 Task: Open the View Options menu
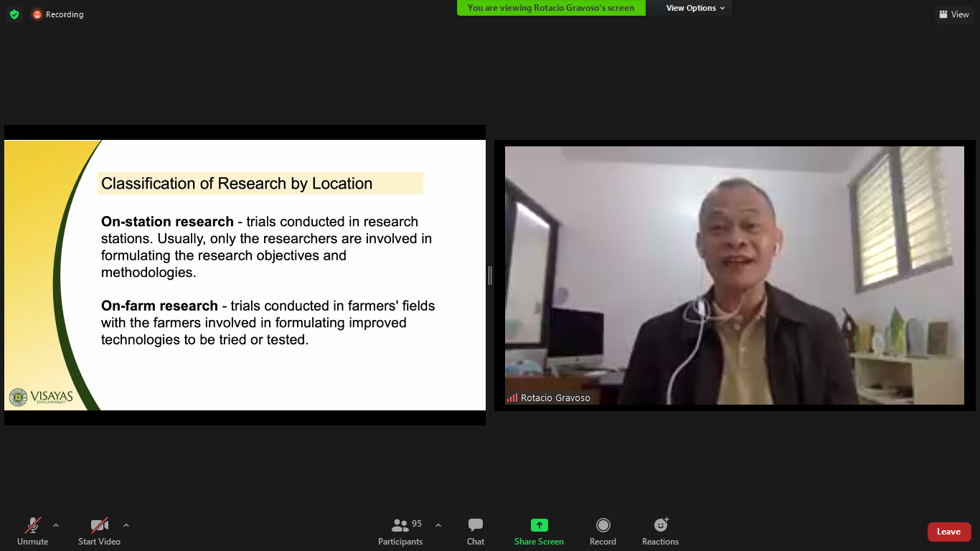(695, 8)
